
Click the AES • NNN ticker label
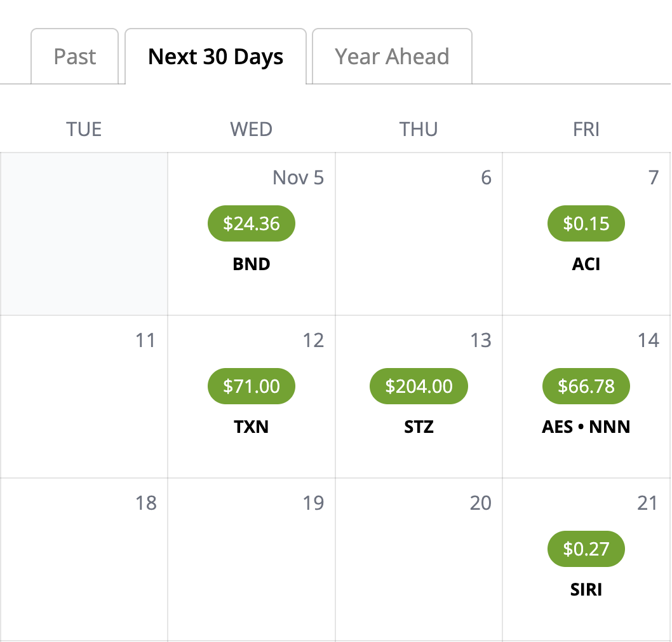[586, 427]
